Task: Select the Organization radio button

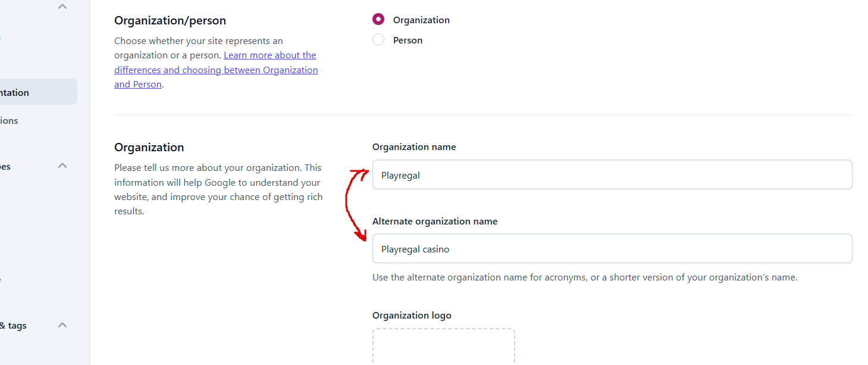Action: [378, 20]
